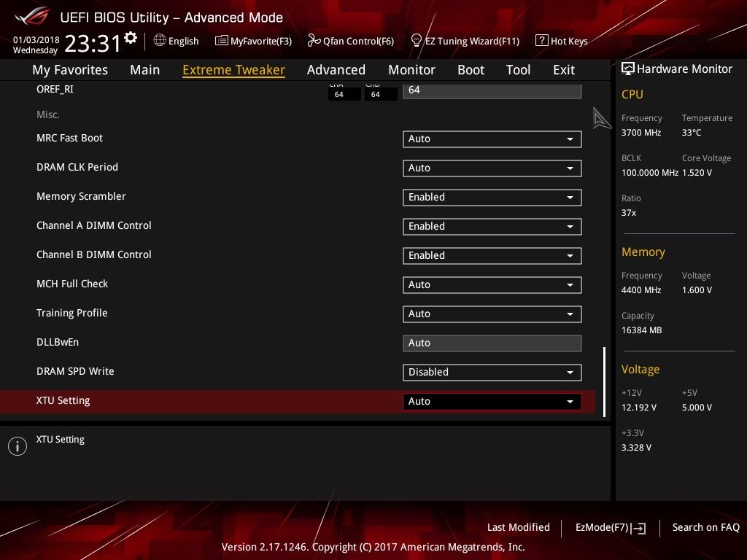747x560 pixels.
Task: Click the OREF_RI value input field
Action: 492,90
